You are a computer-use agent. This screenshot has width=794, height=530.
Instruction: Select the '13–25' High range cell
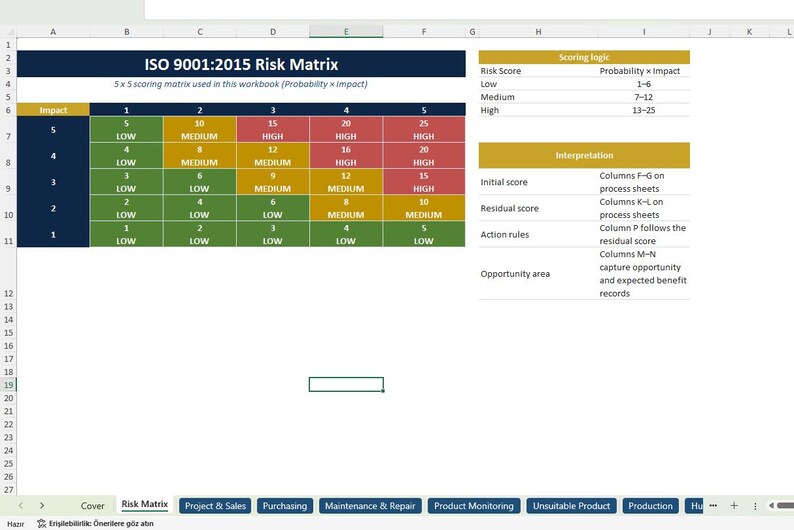[x=644, y=110]
